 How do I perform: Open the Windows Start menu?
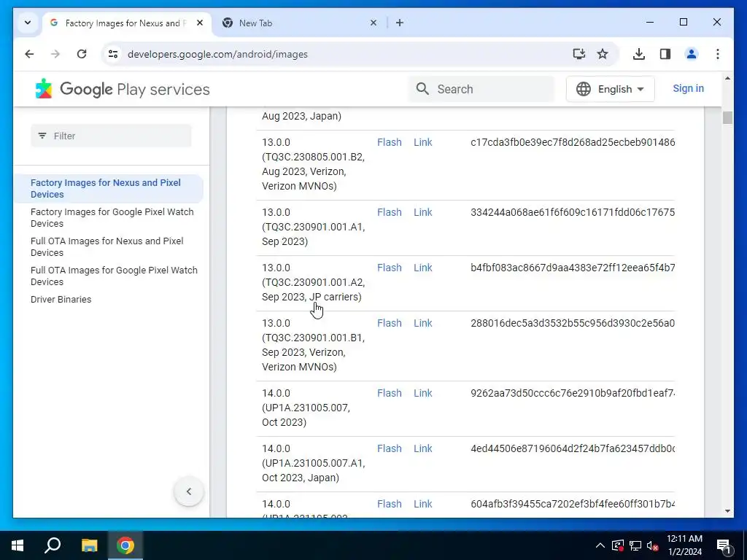18,545
